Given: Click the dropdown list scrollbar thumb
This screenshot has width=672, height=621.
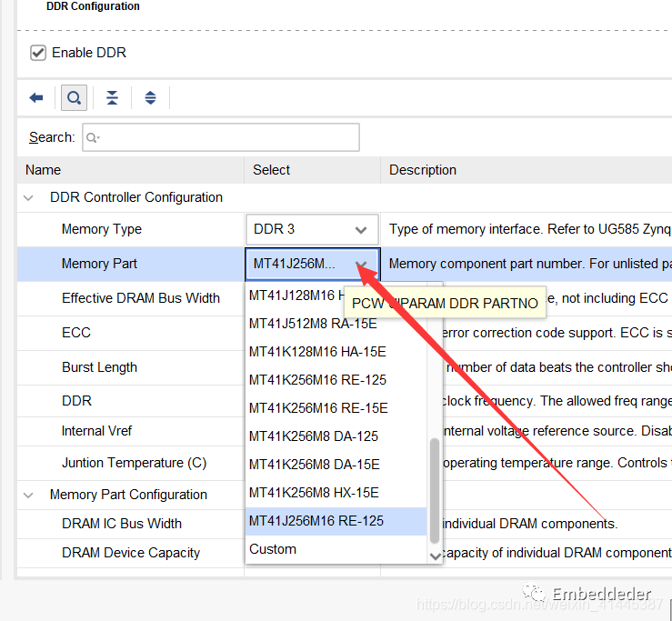Looking at the screenshot, I should pos(435,491).
